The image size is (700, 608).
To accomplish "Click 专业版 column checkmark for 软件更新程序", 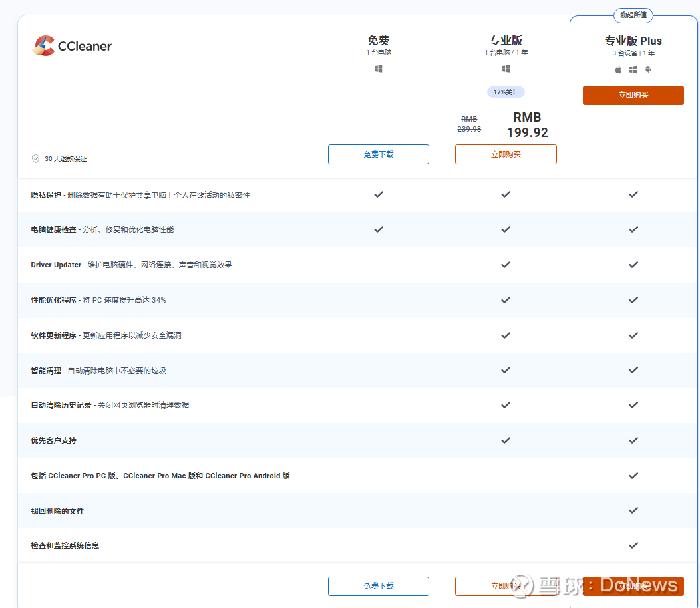I will click(506, 335).
